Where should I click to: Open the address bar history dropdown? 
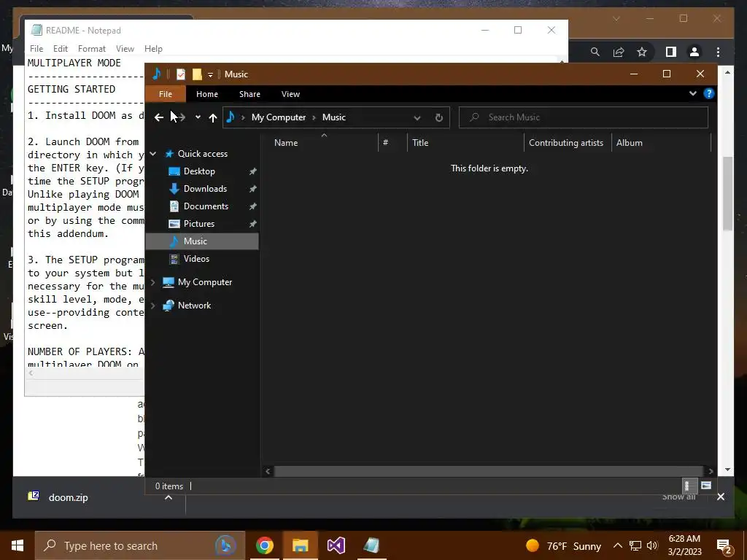417,117
